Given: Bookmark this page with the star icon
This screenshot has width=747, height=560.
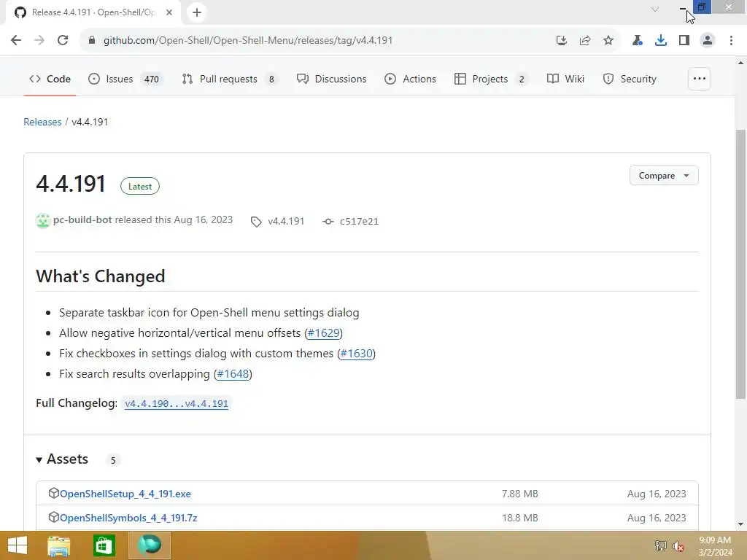Looking at the screenshot, I should click(608, 41).
